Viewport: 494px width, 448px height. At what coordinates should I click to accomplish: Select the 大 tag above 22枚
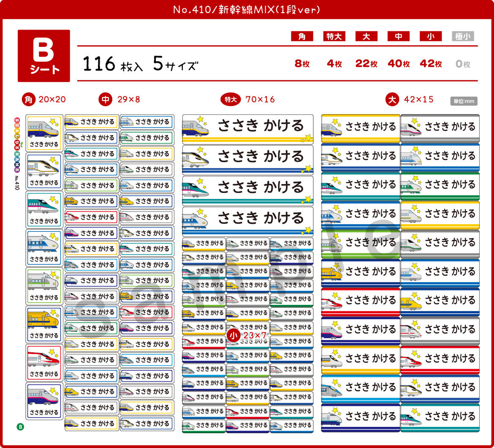(x=366, y=36)
